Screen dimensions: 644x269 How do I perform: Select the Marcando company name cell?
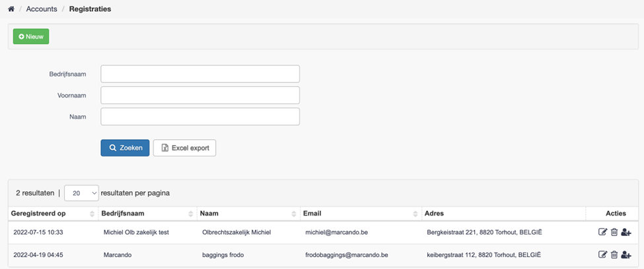[118, 255]
